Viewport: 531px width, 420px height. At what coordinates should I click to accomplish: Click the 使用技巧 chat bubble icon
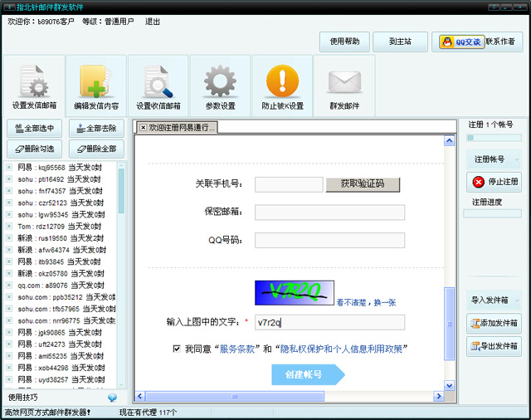(113, 398)
